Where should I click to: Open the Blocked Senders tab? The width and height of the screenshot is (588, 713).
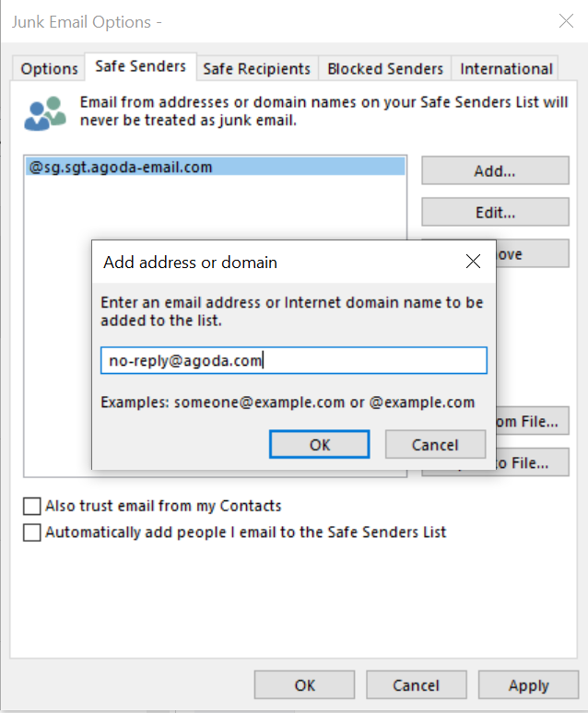coord(385,69)
